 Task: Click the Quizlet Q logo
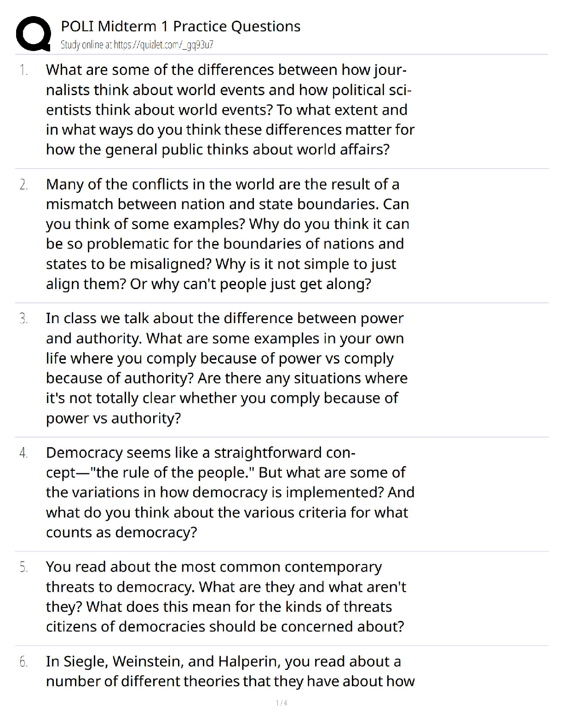point(33,34)
